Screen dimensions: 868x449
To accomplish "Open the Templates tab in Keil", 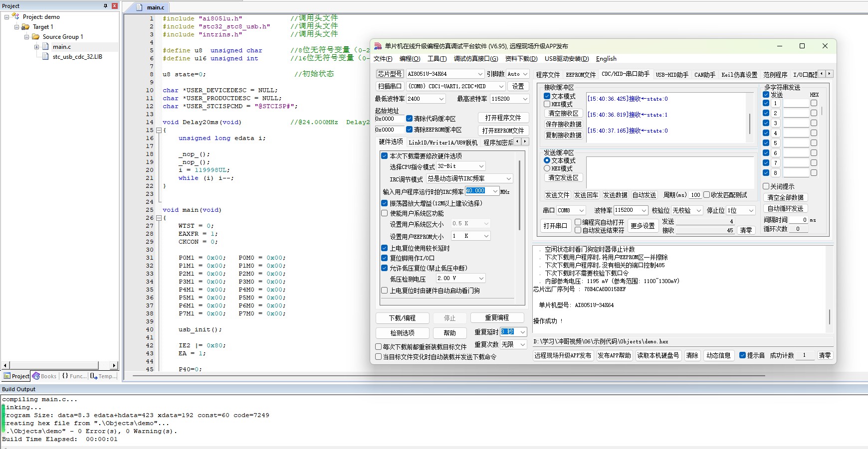I will tap(104, 376).
